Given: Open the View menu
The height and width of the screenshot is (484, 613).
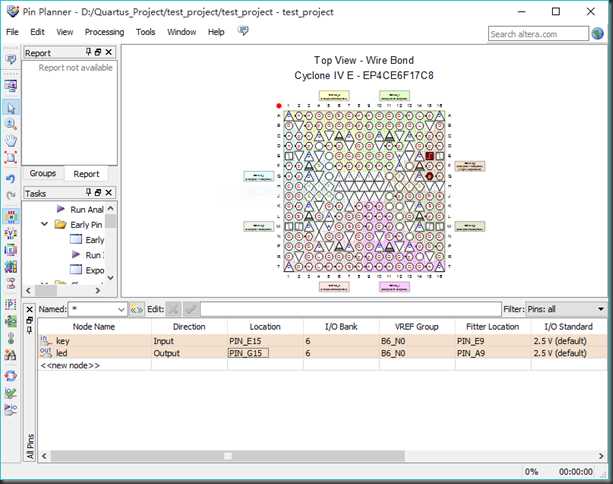Looking at the screenshot, I should (65, 32).
